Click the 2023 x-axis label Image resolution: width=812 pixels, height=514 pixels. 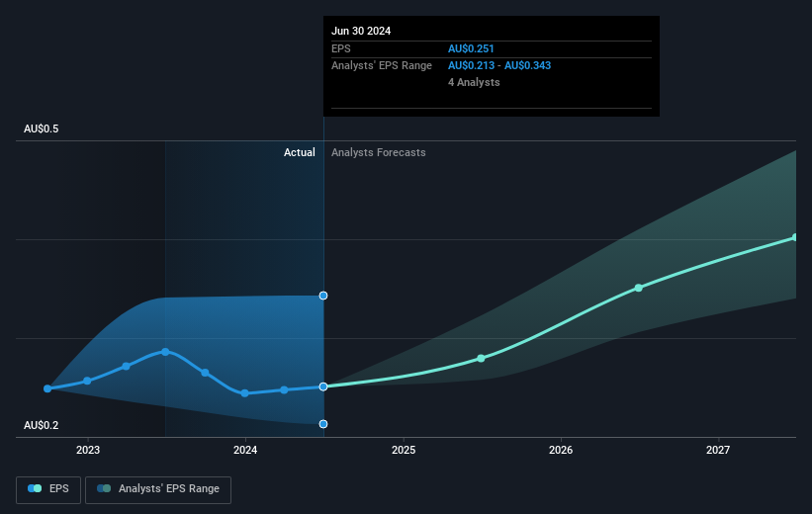88,450
